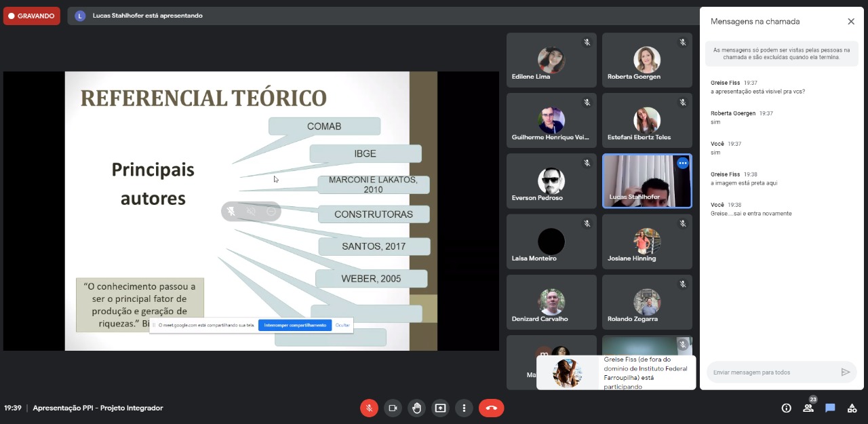Close the Mensagens na chamada panel
This screenshot has height=424, width=868.
(x=851, y=22)
